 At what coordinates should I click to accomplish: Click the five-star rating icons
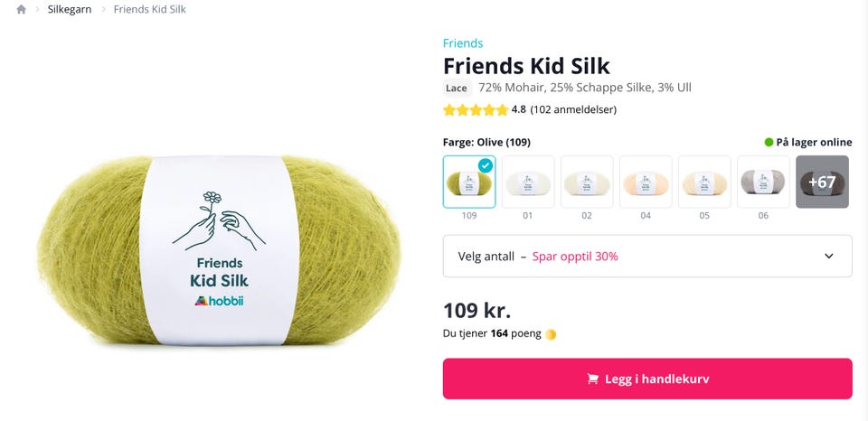476,109
